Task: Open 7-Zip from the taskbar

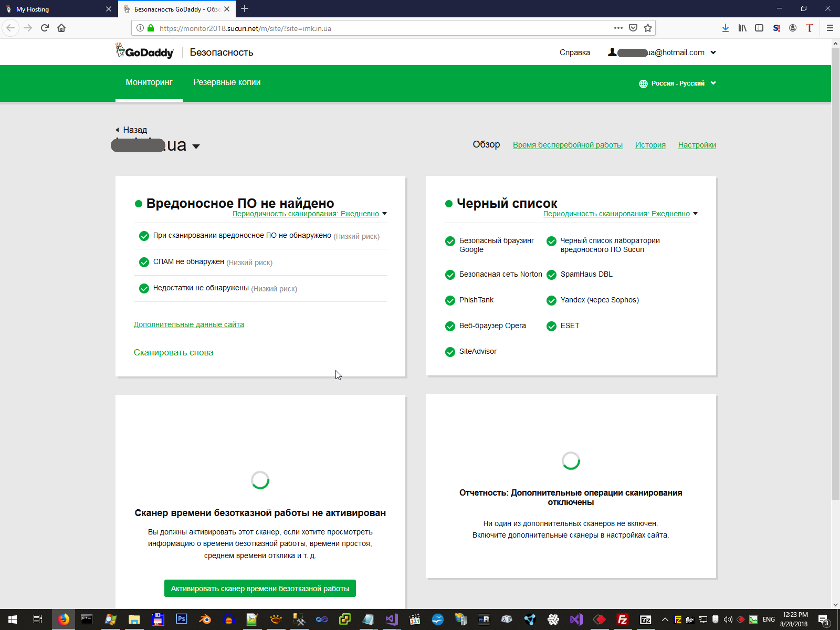Action: (x=646, y=619)
